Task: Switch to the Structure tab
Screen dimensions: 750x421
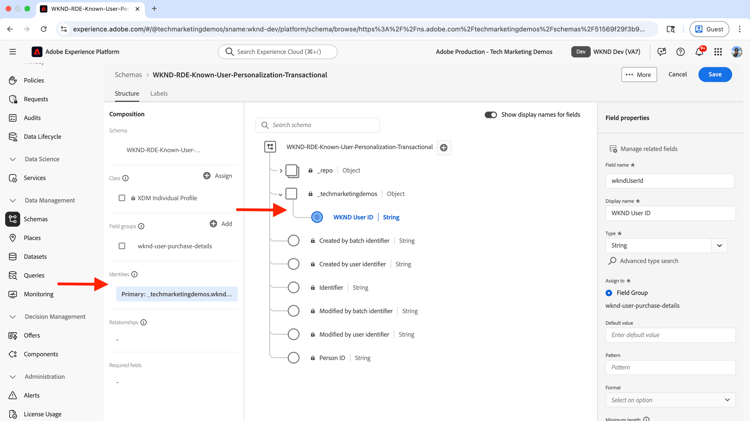Action: pyautogui.click(x=127, y=94)
